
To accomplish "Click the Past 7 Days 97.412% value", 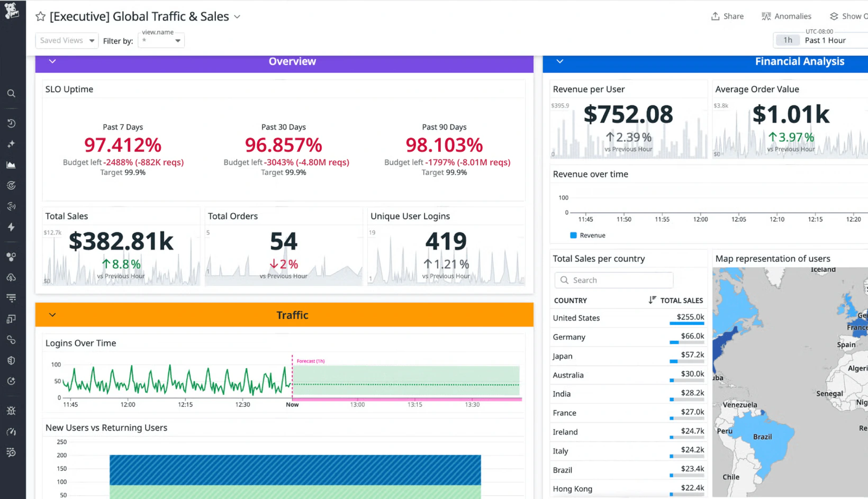I will point(123,145).
